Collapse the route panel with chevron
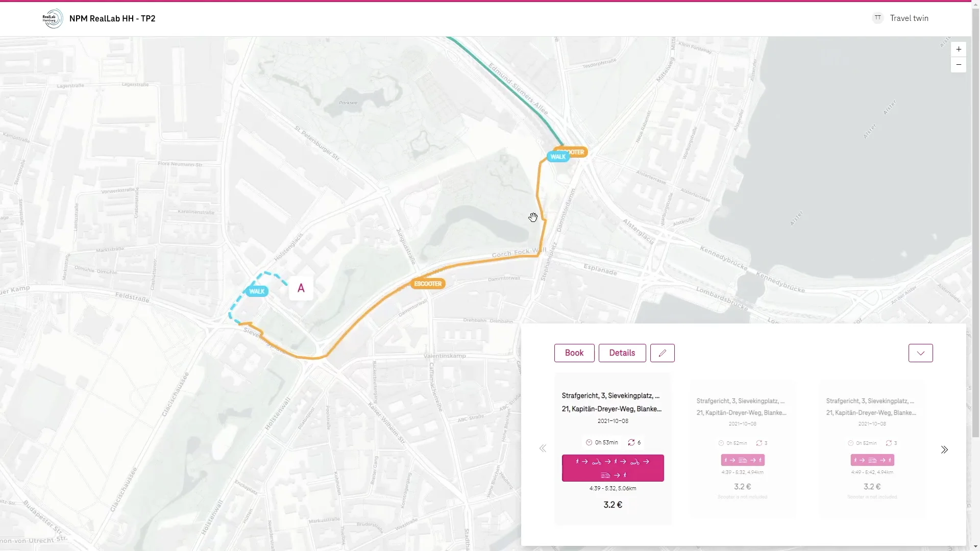This screenshot has width=980, height=551. coord(920,353)
